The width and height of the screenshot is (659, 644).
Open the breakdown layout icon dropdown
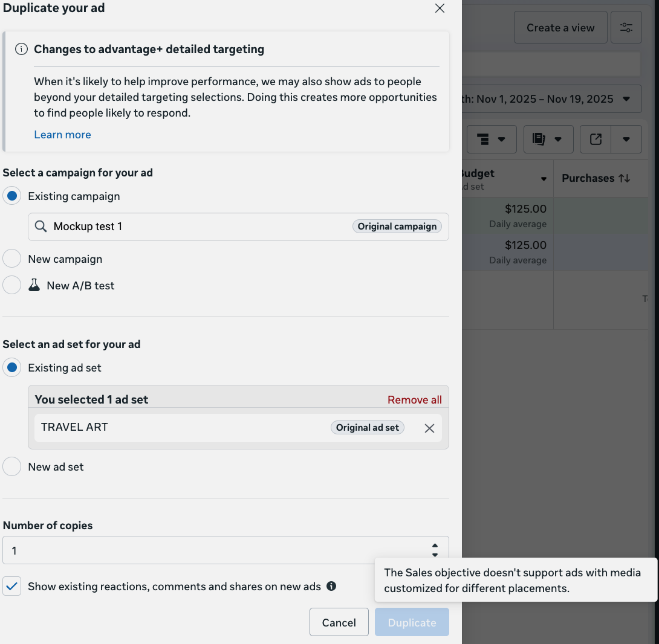click(x=491, y=139)
